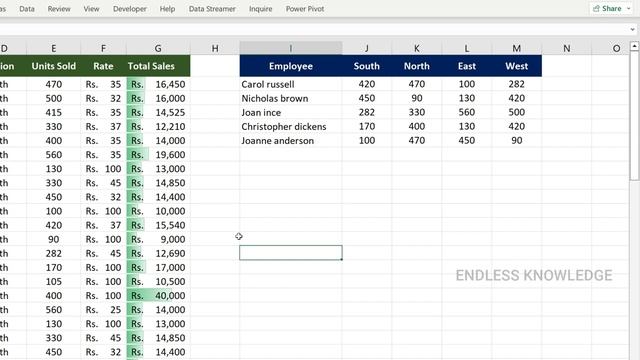Select Total Sales cell showing 17,000

158,267
